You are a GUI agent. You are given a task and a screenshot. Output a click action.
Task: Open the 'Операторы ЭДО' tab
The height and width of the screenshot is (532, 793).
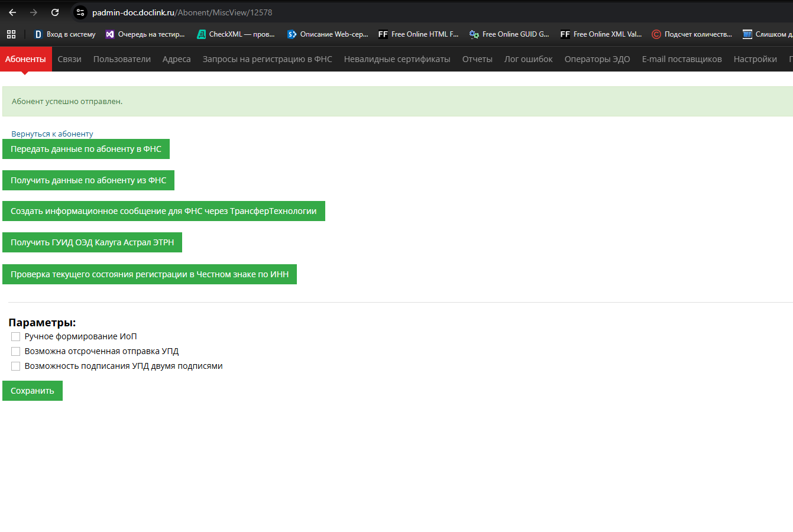pos(597,59)
